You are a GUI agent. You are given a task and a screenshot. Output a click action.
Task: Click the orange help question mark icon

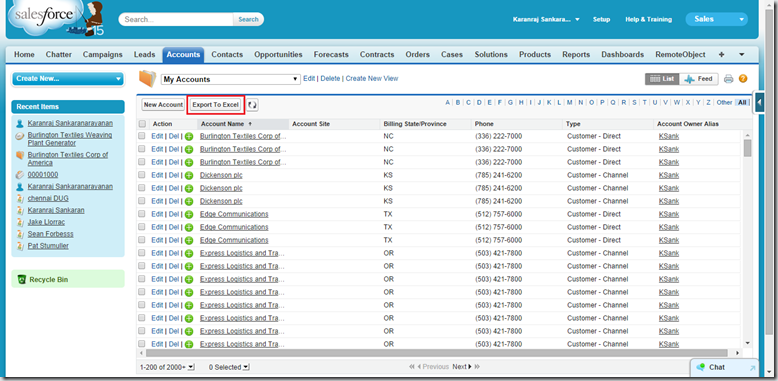click(x=743, y=79)
